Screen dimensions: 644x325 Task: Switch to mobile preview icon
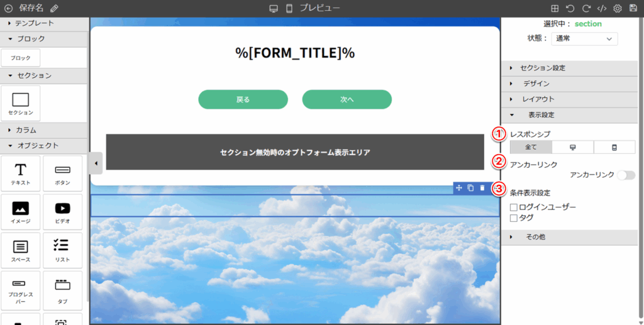click(289, 8)
